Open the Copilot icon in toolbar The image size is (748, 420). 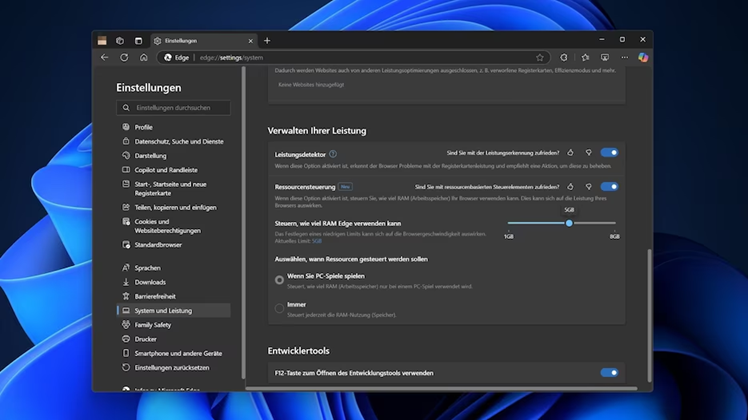click(x=643, y=58)
